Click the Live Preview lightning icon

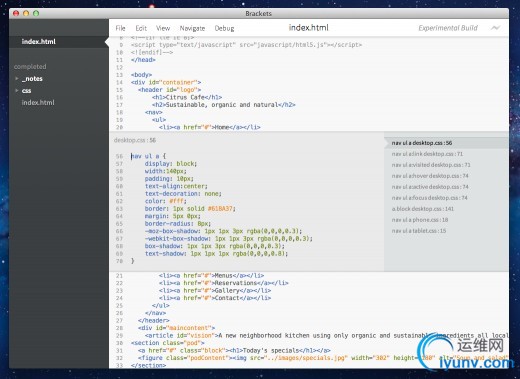pyautogui.click(x=496, y=28)
